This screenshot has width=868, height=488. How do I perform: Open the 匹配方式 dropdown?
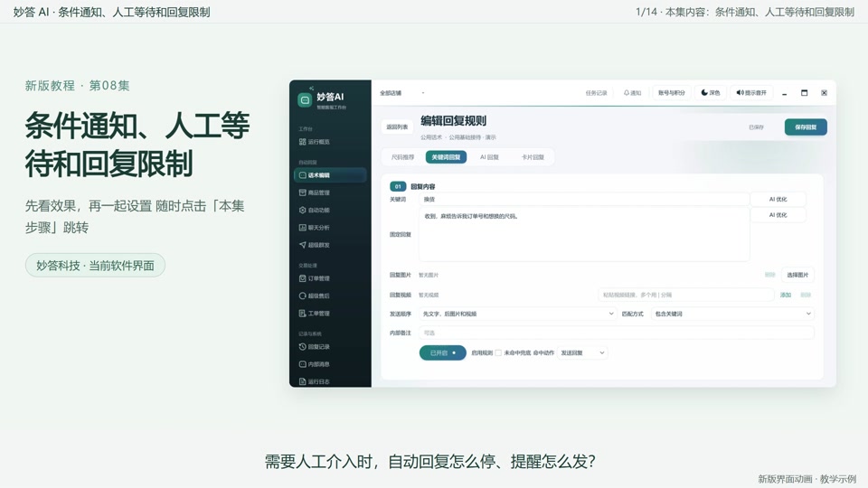coord(732,314)
